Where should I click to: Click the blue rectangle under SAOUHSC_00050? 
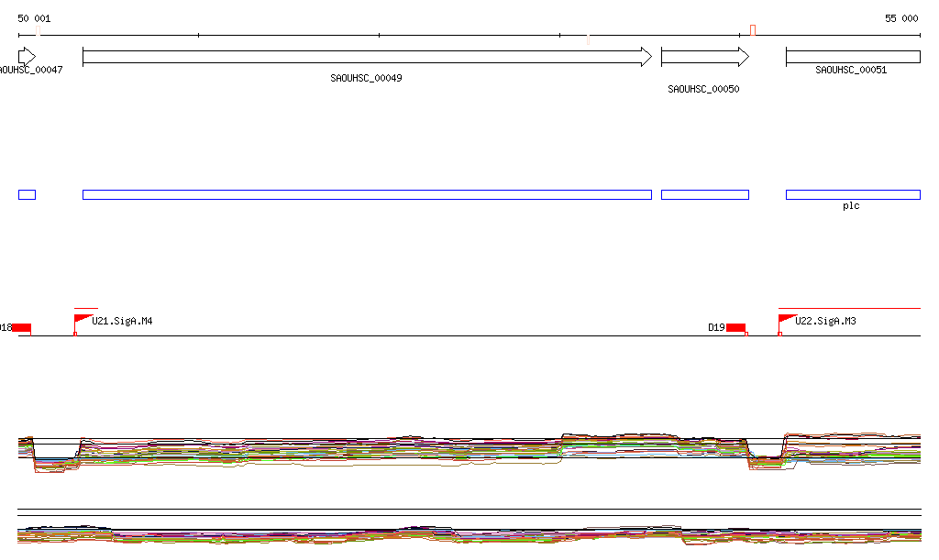coord(704,194)
